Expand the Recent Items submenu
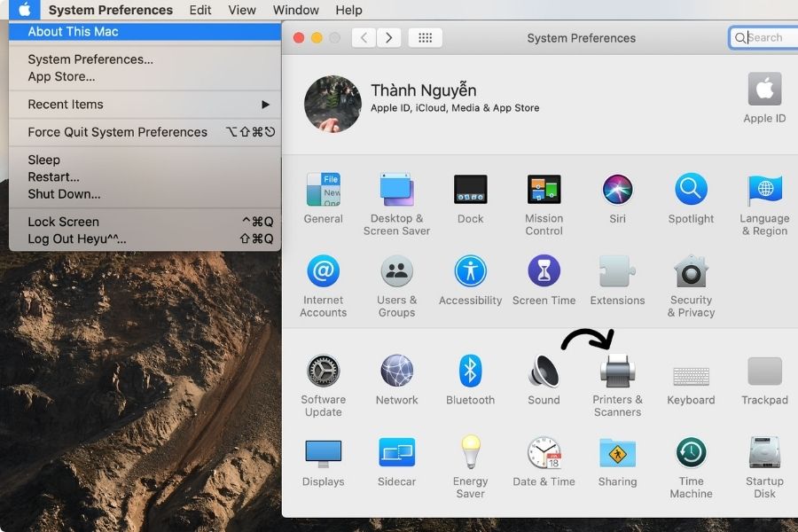The image size is (798, 532). coord(145,105)
